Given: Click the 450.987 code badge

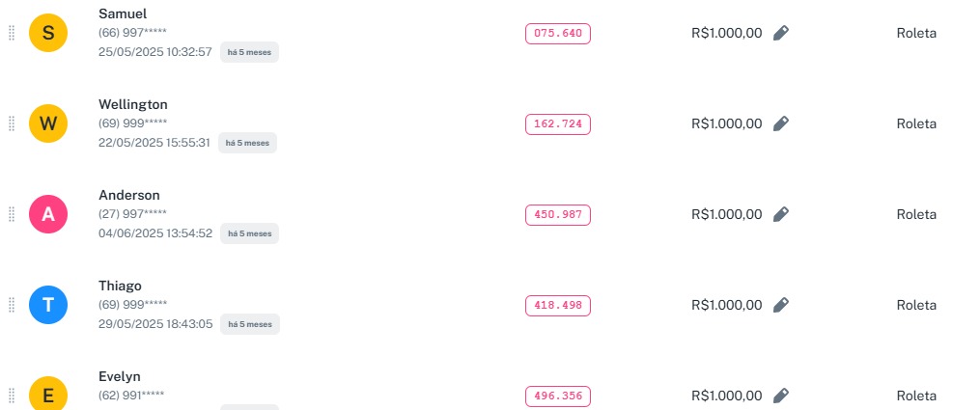Looking at the screenshot, I should coord(557,214).
